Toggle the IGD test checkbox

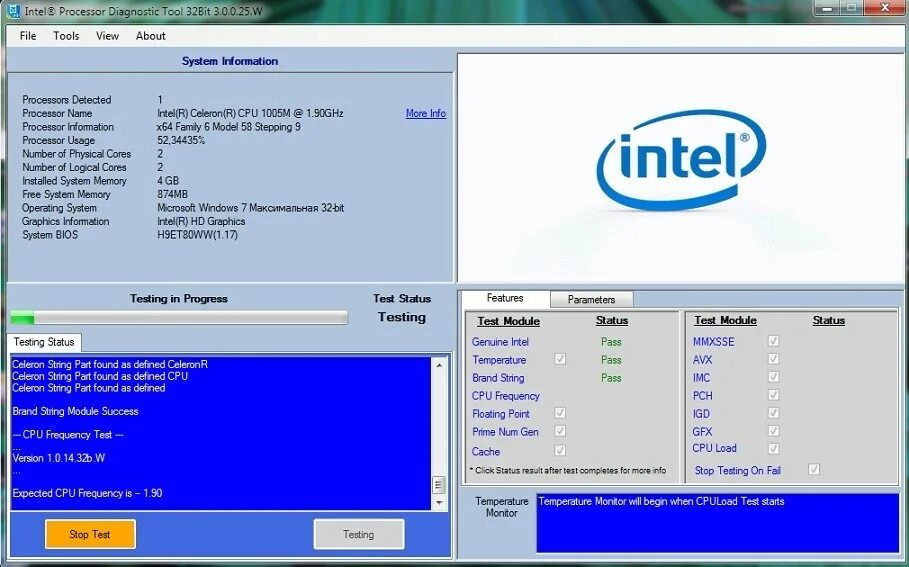[x=773, y=413]
